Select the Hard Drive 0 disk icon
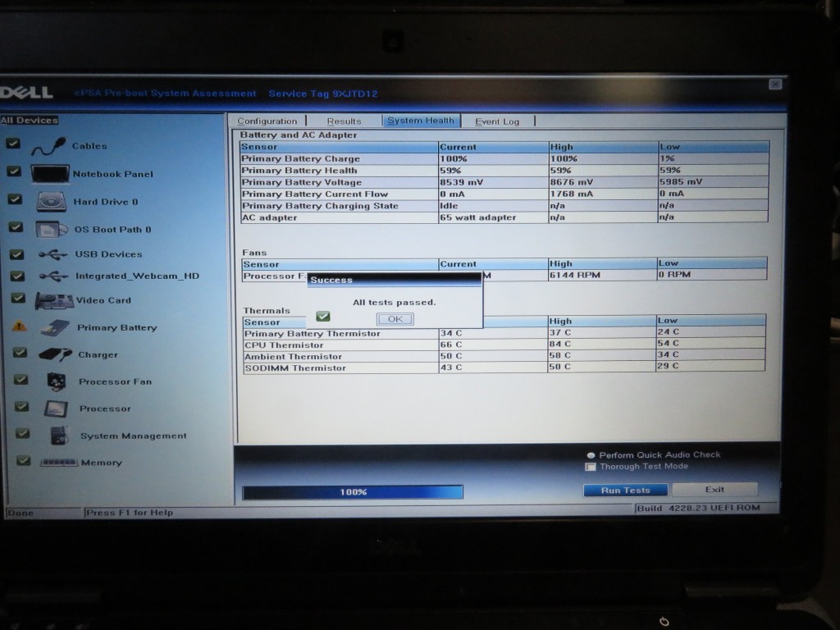This screenshot has height=630, width=840. click(x=52, y=202)
